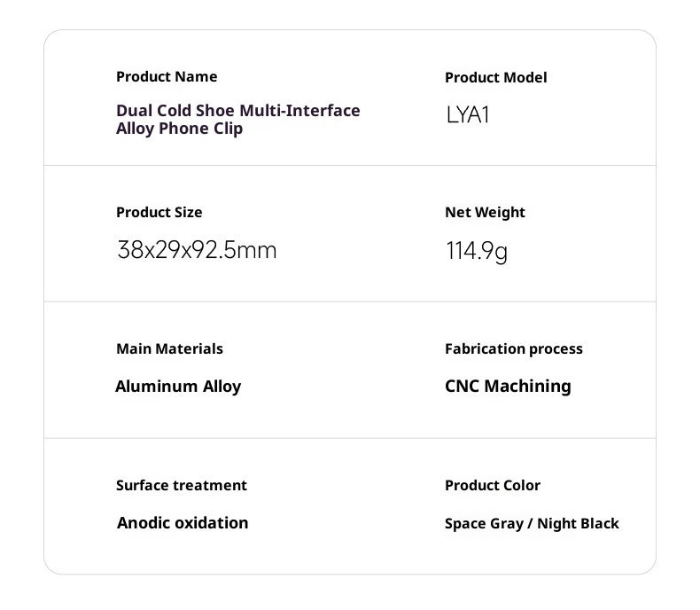700x610 pixels.
Task: Select the 114.9g weight value
Action: click(476, 252)
